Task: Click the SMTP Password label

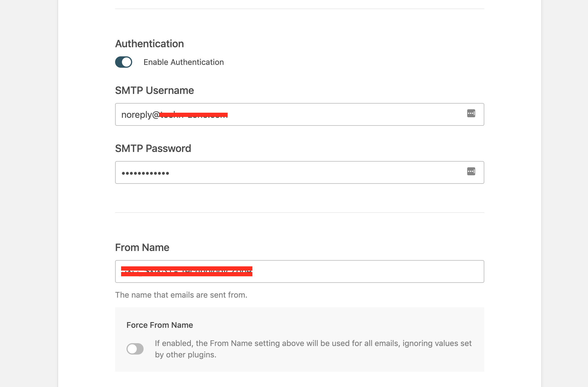Action: (153, 149)
